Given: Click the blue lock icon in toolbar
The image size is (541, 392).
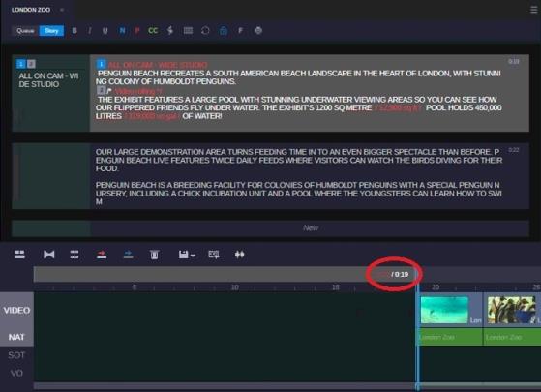Looking at the screenshot, I should tap(224, 31).
